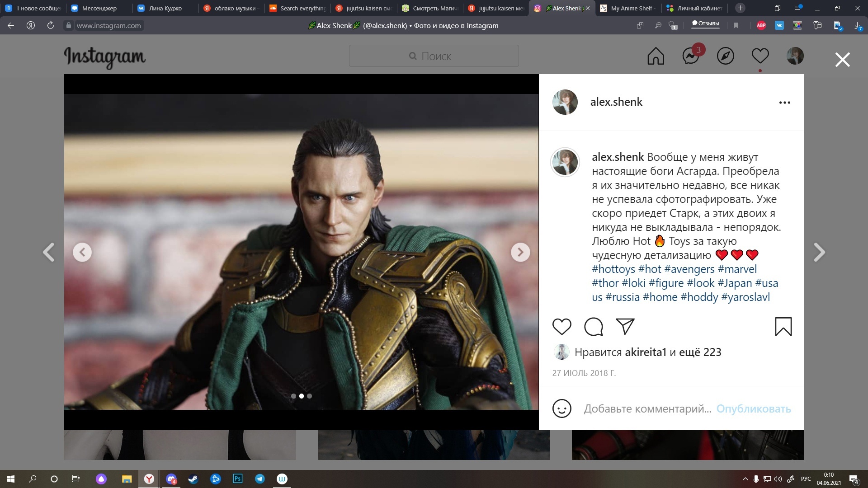
Task: Open the Windows Start menu
Action: pos(11,479)
